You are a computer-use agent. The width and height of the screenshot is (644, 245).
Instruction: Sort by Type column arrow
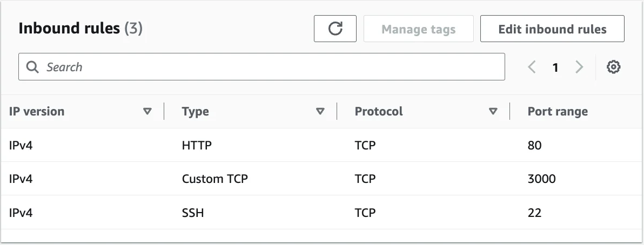click(320, 111)
